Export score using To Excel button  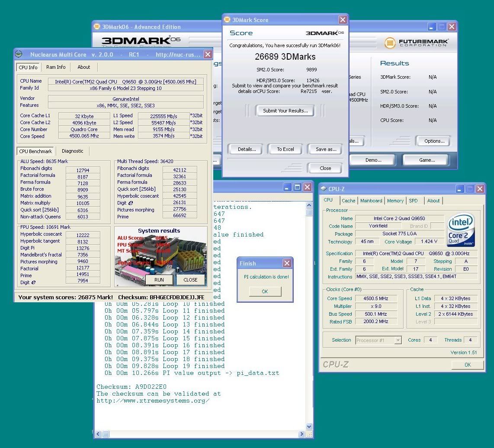point(285,149)
